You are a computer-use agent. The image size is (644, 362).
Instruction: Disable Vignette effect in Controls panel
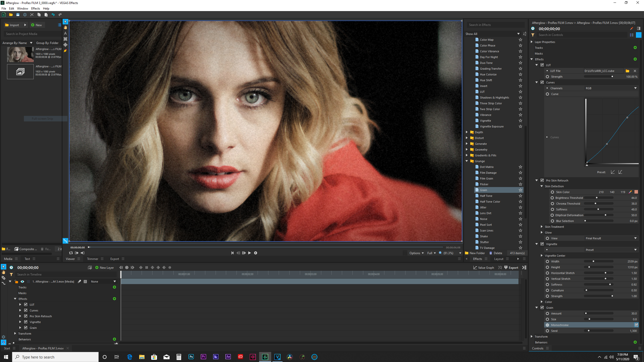(542, 244)
